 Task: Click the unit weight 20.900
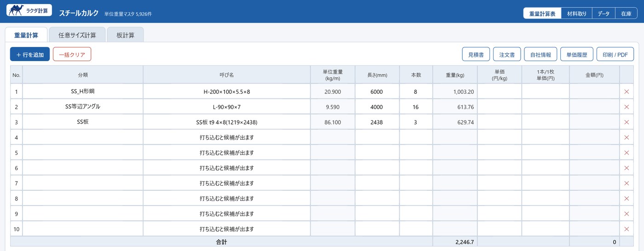coord(333,92)
